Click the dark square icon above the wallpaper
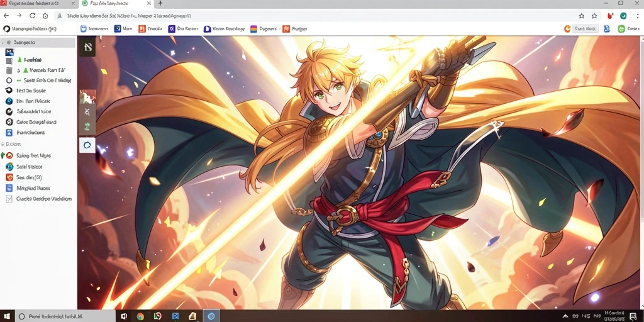 pyautogui.click(x=87, y=47)
